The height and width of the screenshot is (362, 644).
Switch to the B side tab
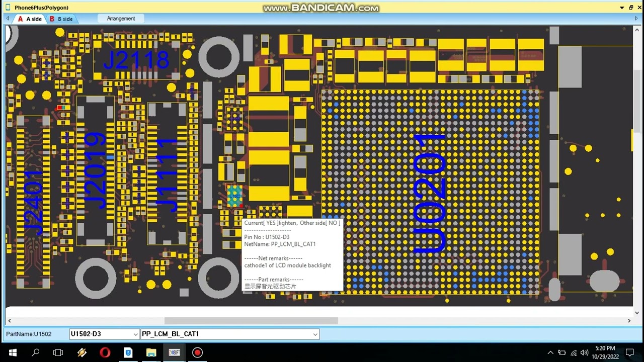[61, 19]
